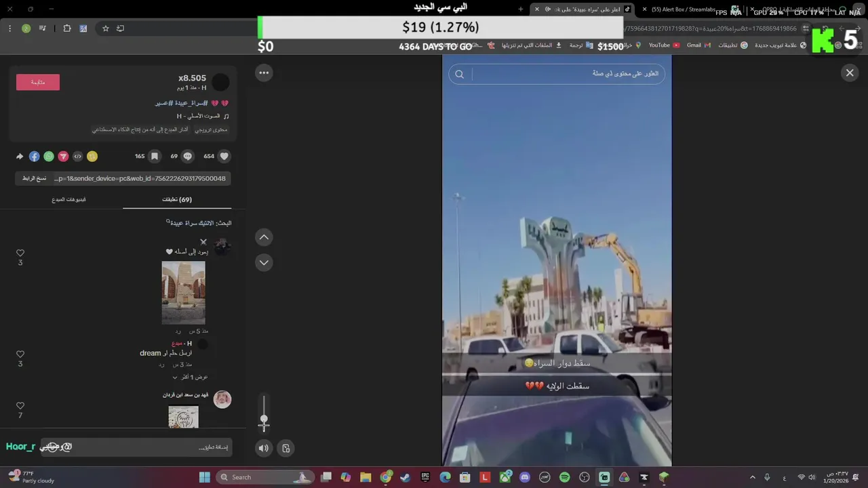Click the picture-in-picture icon beside speaker
The height and width of the screenshot is (488, 868).
[285, 448]
